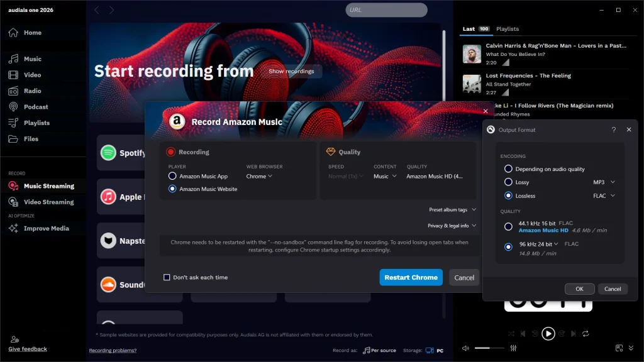644x362 pixels.
Task: Confirm Output Format with OK
Action: click(x=579, y=289)
